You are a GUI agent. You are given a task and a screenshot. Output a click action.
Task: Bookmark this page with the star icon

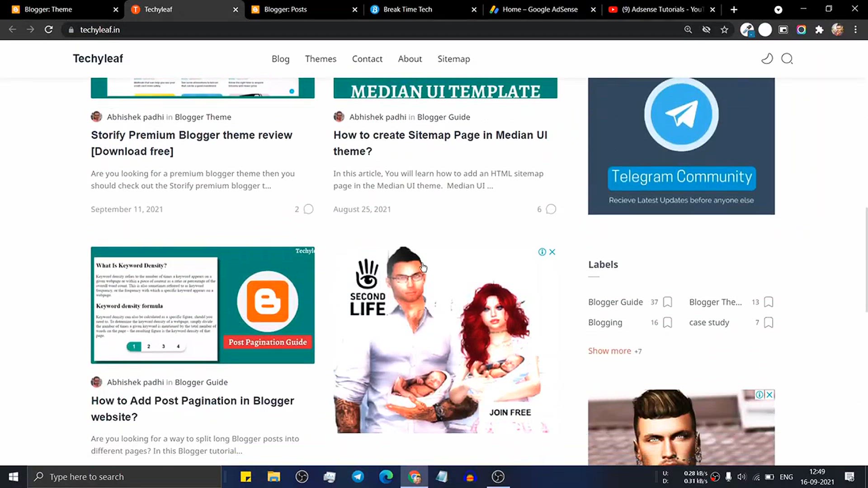pyautogui.click(x=724, y=30)
